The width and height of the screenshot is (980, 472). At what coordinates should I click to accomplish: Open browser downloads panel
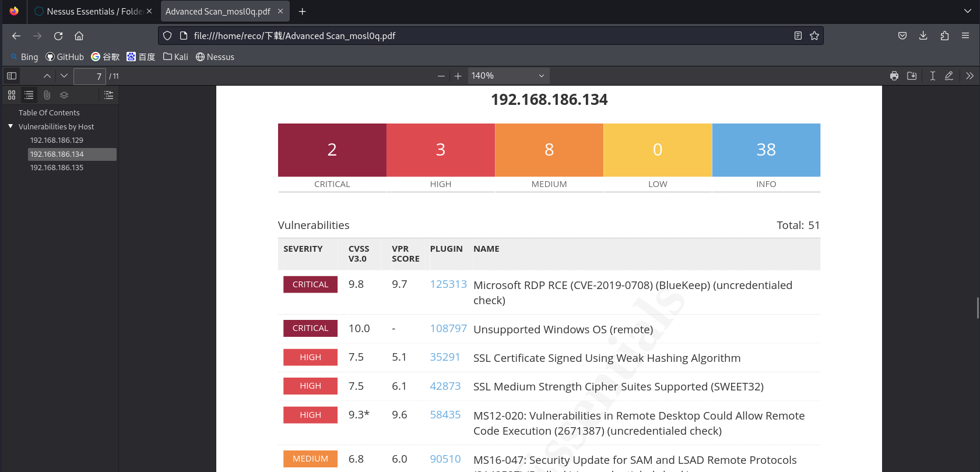[x=923, y=36]
